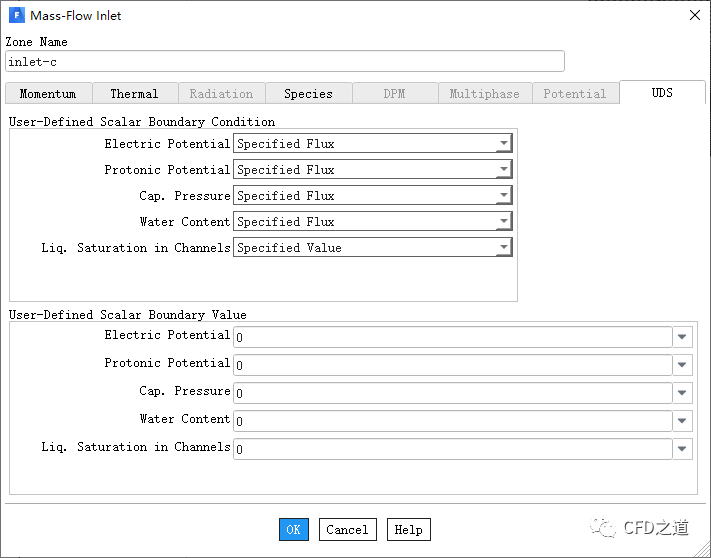
Task: Expand Cap. Pressure boundary value arrow
Action: [682, 393]
